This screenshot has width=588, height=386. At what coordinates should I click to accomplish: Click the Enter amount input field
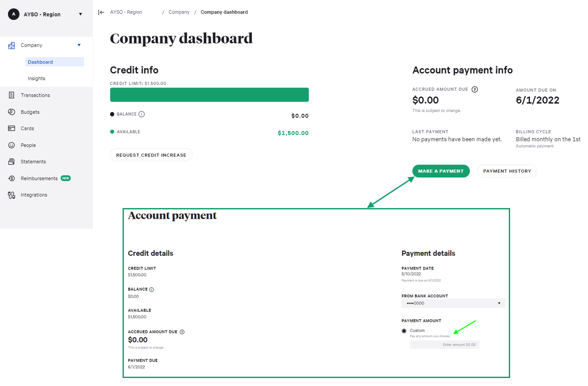coord(444,344)
